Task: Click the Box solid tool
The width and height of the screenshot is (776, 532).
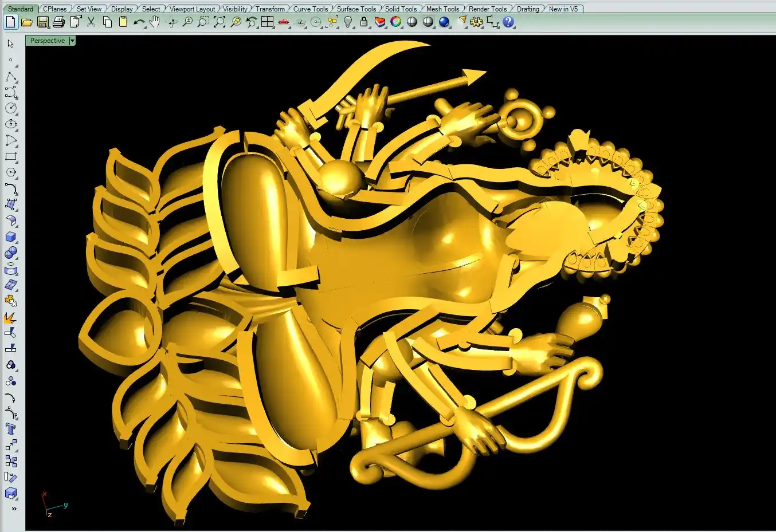Action: tap(11, 237)
